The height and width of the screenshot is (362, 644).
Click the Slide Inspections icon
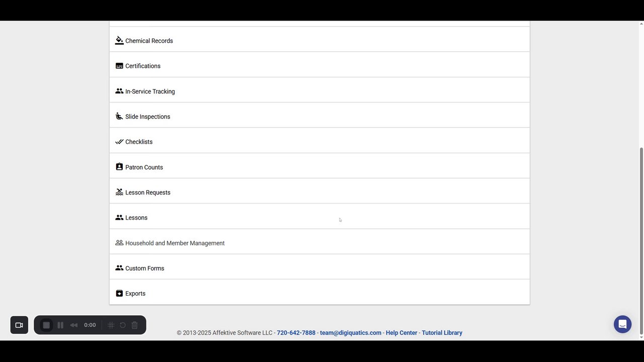tap(119, 116)
